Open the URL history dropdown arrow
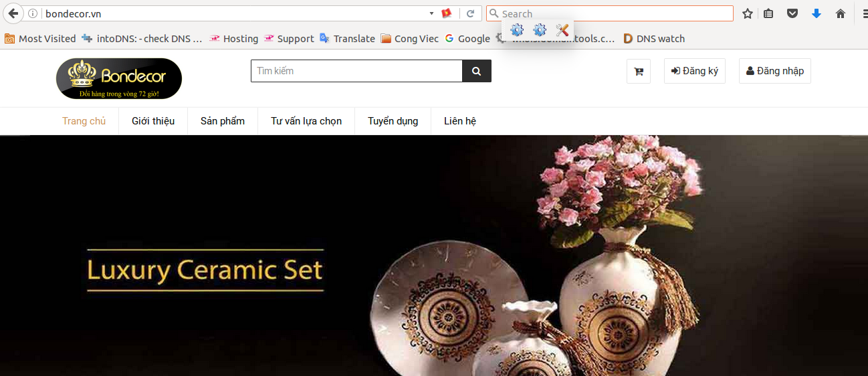868x376 pixels. coord(432,13)
